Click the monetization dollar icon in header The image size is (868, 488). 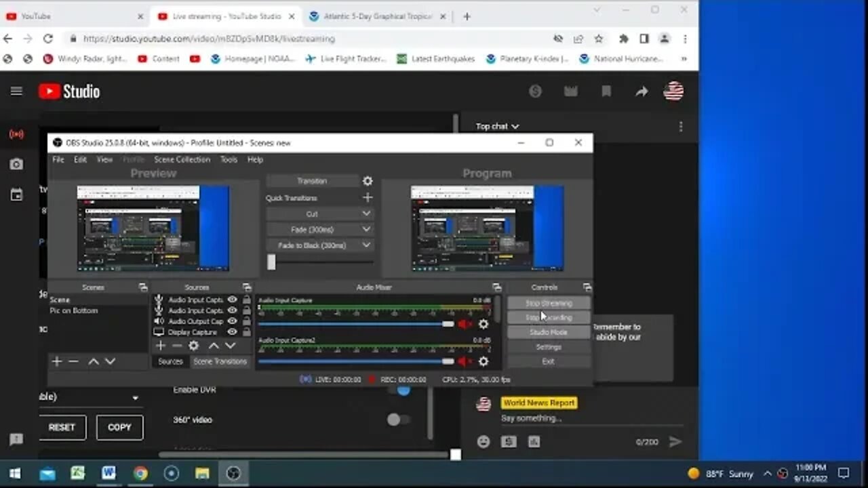point(536,91)
